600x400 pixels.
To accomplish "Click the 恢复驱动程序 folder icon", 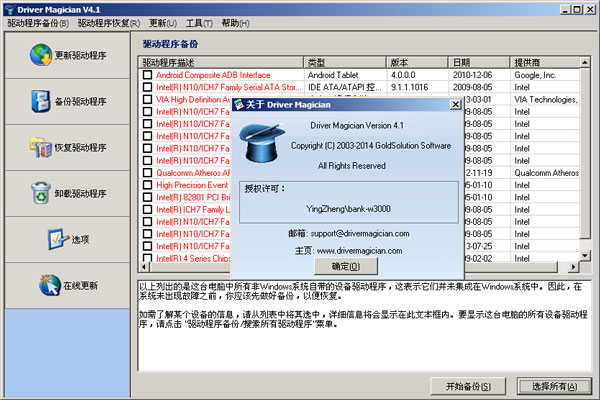I will pos(41,147).
